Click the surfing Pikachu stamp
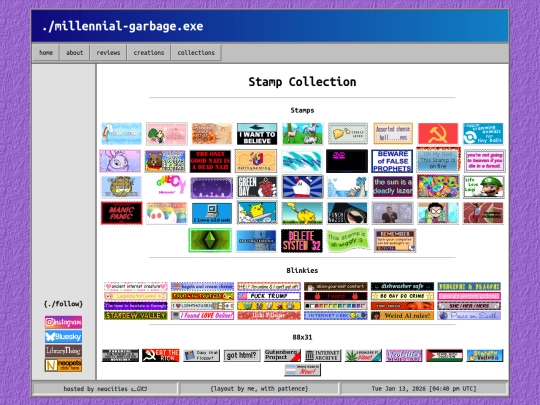Screen dimensions: 540x405 (257, 213)
